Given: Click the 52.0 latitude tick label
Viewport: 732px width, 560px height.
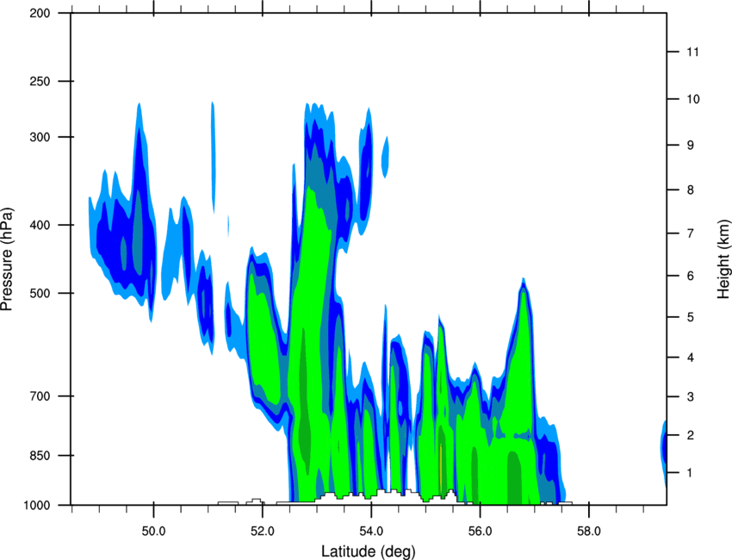Looking at the screenshot, I should (x=263, y=532).
